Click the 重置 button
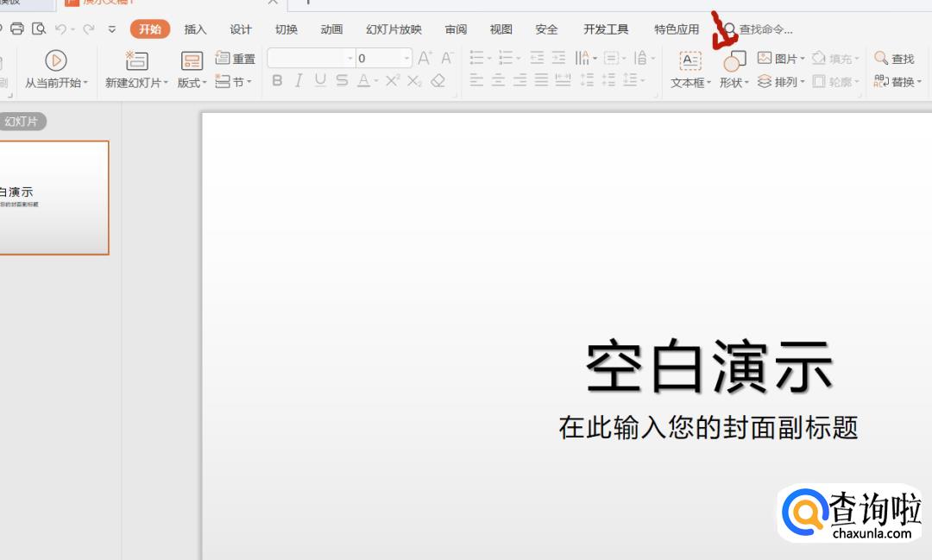The width and height of the screenshot is (932, 560). coord(236,59)
